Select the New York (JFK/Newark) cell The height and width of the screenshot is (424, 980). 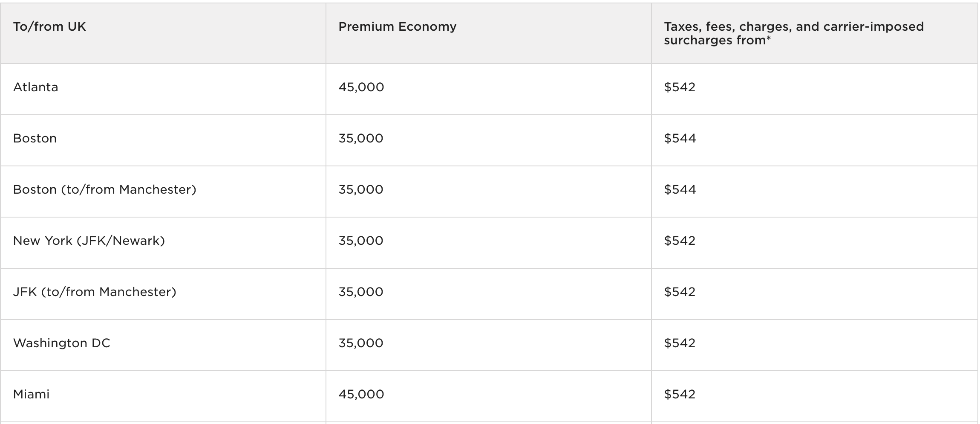click(89, 241)
